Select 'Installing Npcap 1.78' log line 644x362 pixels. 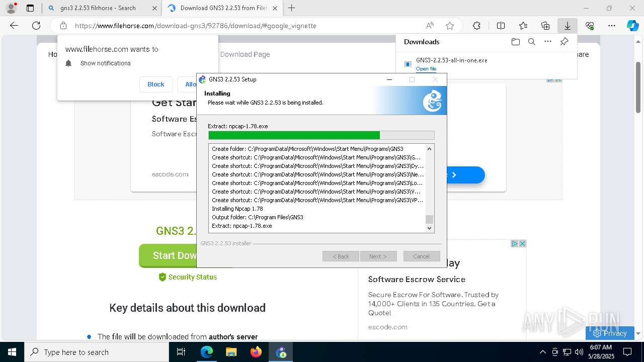pyautogui.click(x=237, y=209)
